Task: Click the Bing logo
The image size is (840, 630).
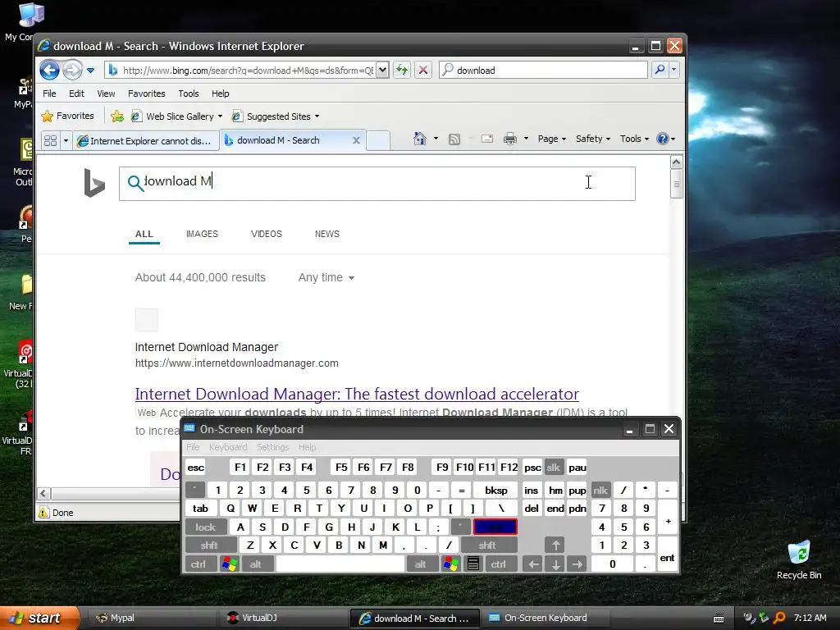Action: (x=94, y=183)
